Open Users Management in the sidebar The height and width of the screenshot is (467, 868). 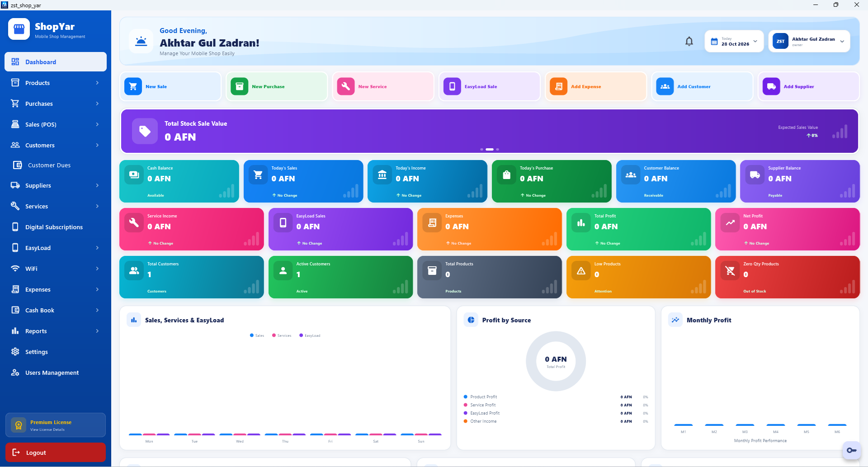(56, 373)
